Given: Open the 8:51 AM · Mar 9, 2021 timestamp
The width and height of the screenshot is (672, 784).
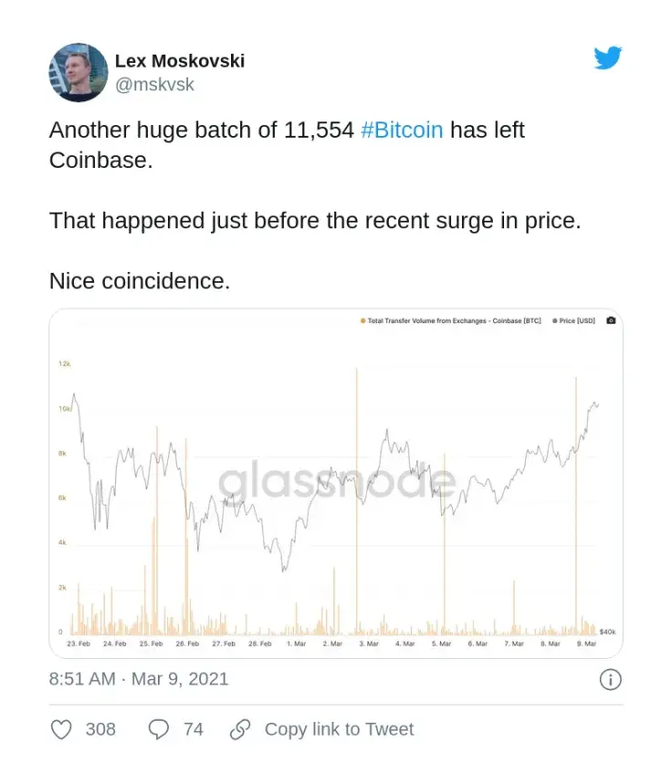Looking at the screenshot, I should [x=139, y=679].
